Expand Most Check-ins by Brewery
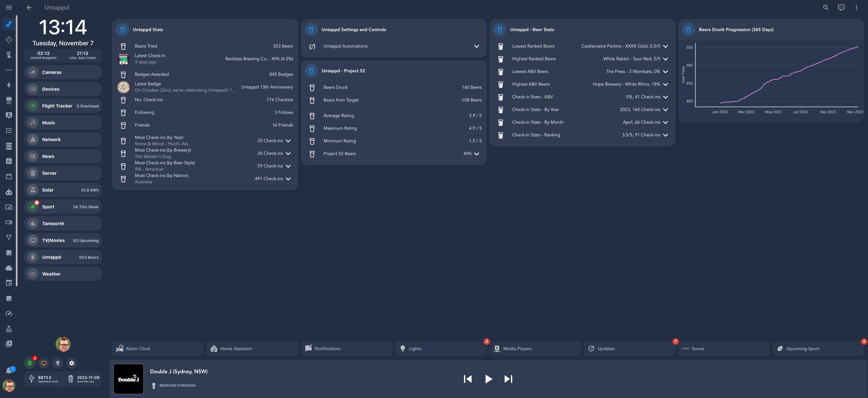Viewport: 868px width, 398px height. click(x=288, y=153)
